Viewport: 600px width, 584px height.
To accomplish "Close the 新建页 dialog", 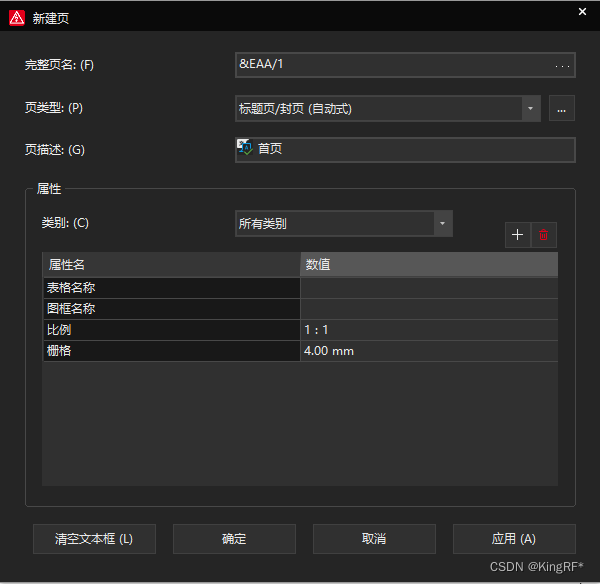I will tap(582, 12).
